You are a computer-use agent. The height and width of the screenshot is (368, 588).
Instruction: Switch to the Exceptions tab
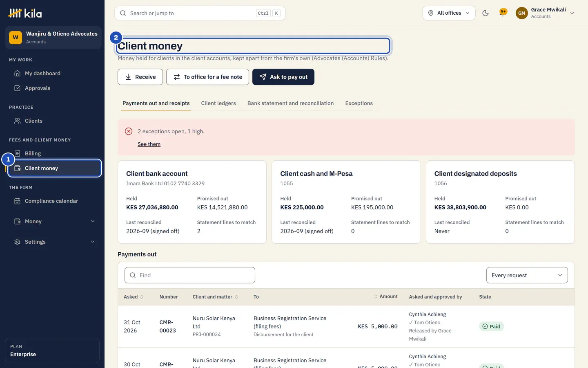click(x=359, y=103)
